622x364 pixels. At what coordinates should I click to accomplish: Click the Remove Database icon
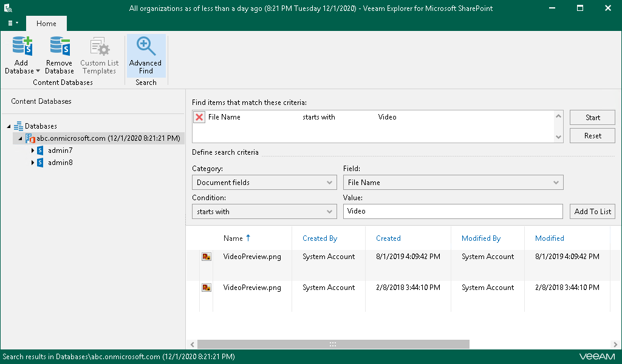coord(60,47)
